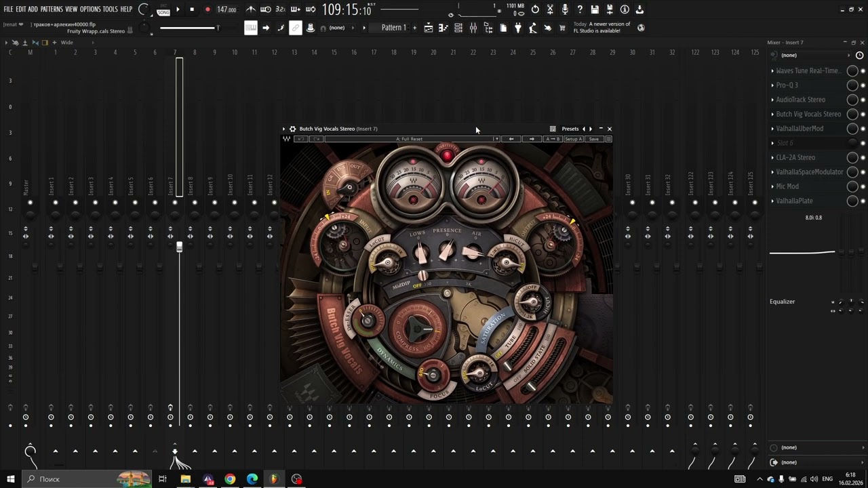Select previous preset arrow in plugin title bar
Viewport: 868px width, 488px height.
[584, 129]
